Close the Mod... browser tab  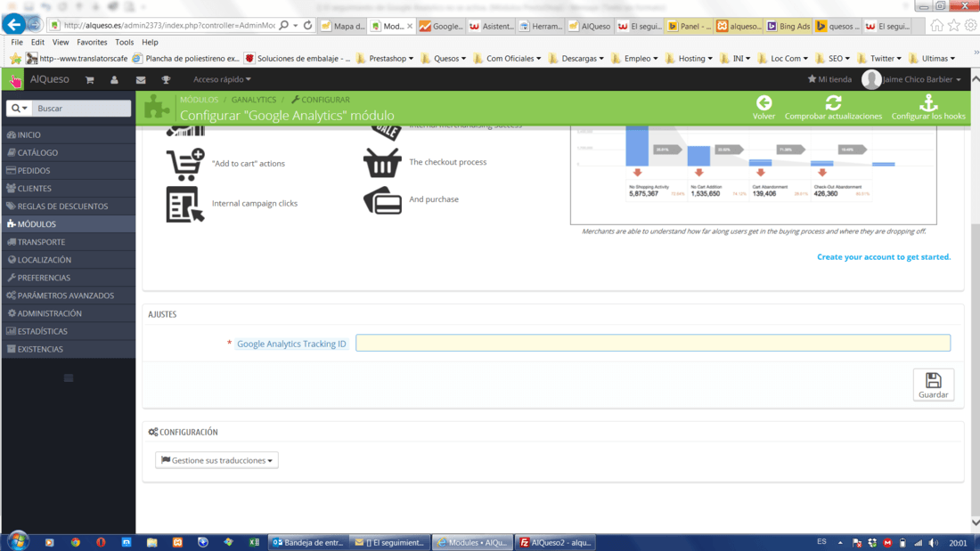point(410,26)
